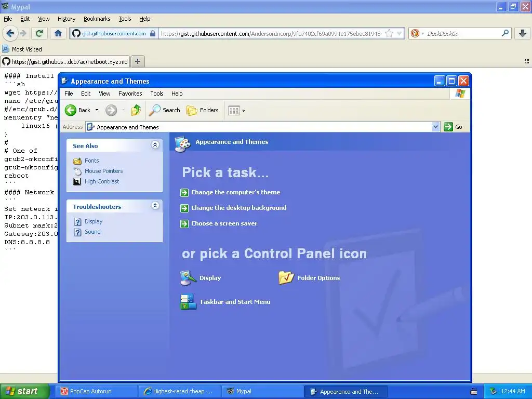Image resolution: width=532 pixels, height=399 pixels.
Task: Toggle the Folders pane button
Action: tap(202, 110)
